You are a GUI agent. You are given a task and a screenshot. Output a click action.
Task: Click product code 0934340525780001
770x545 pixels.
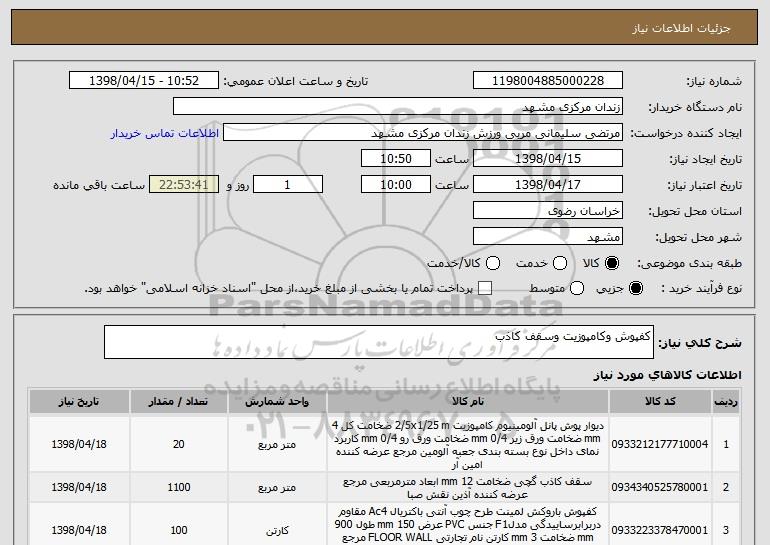pos(660,488)
